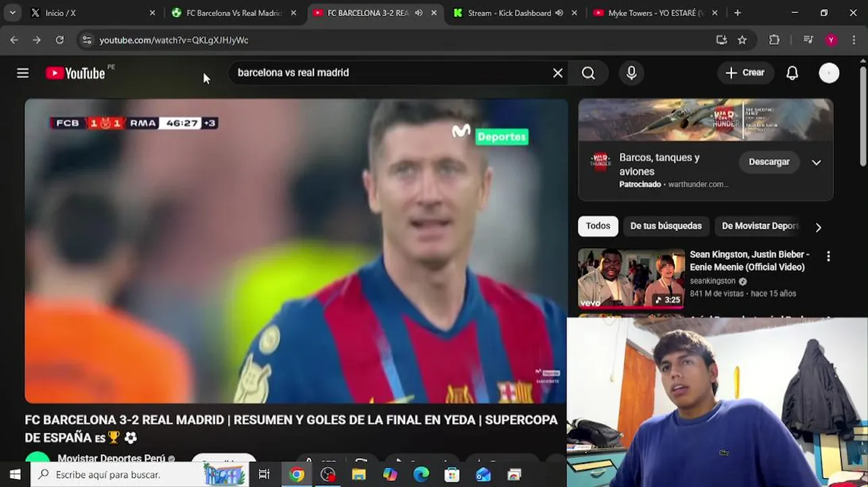Clear the YouTube search text
This screenshot has width=868, height=487.
[558, 73]
